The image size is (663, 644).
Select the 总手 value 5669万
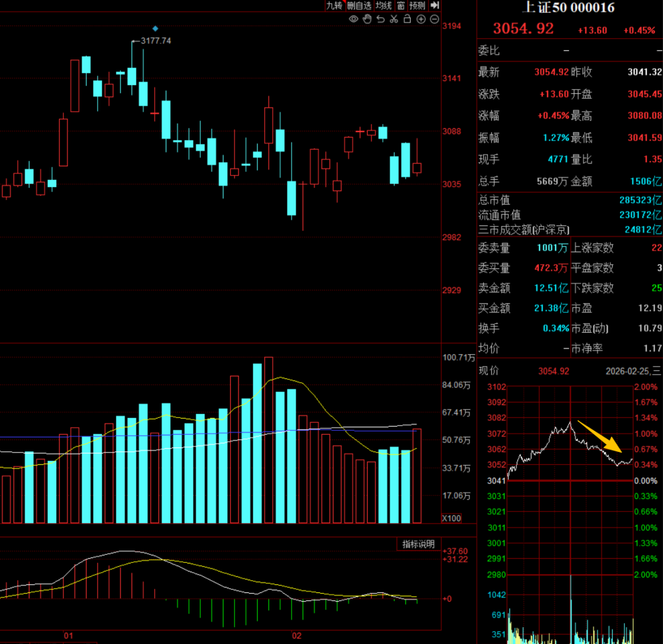point(552,181)
